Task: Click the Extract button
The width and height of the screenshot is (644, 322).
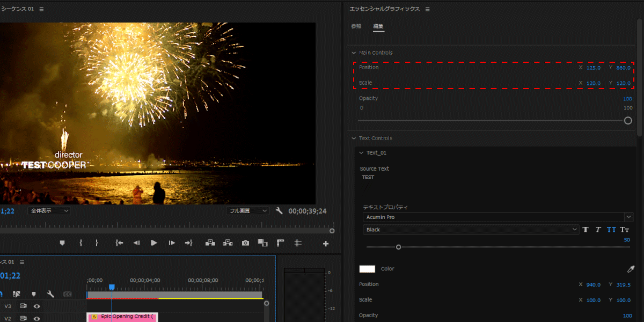Action: [x=228, y=243]
